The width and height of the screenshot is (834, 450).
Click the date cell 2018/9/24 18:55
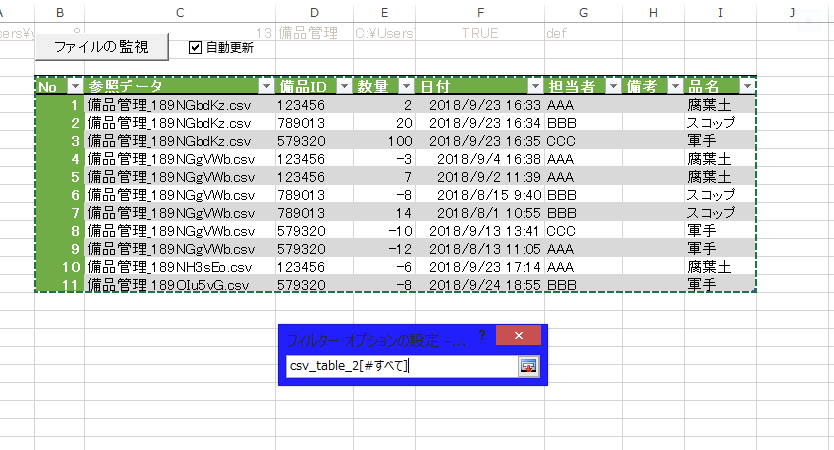pos(480,285)
